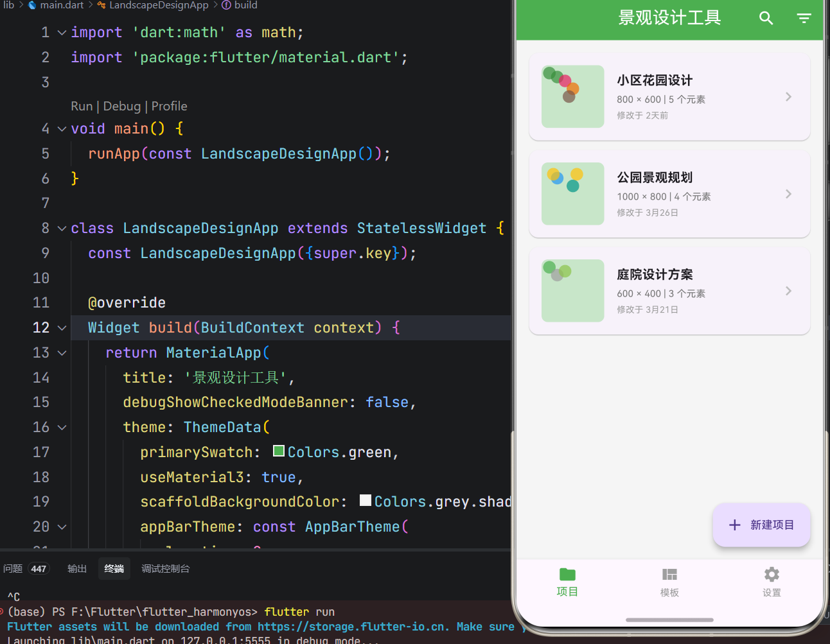Collapse the LandscapeDesignApp class on line 8
830x644 pixels.
[61, 228]
